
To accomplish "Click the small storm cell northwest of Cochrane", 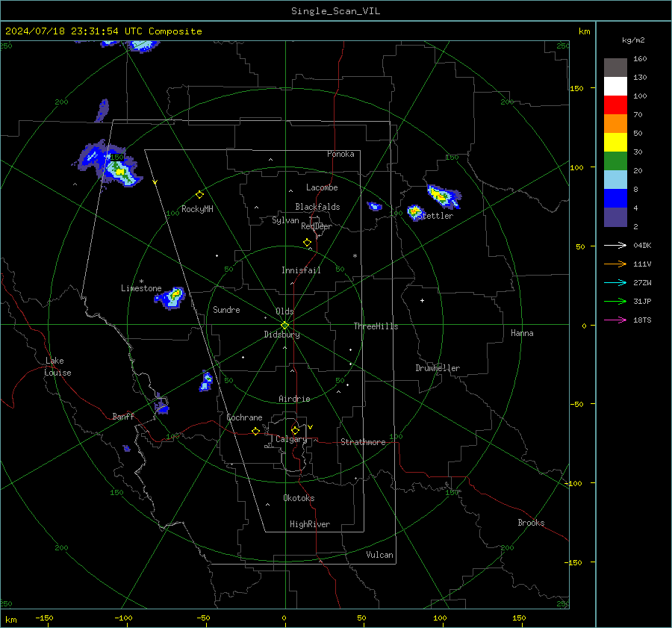I will pyautogui.click(x=206, y=381).
